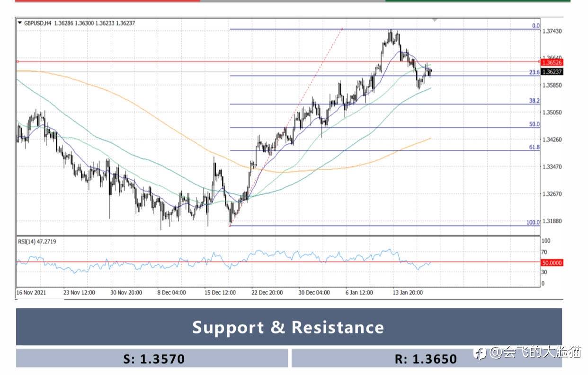Viewport: 588px width, 375px height.
Task: Click the 16 Nov 2021 date label
Action: tap(31, 293)
